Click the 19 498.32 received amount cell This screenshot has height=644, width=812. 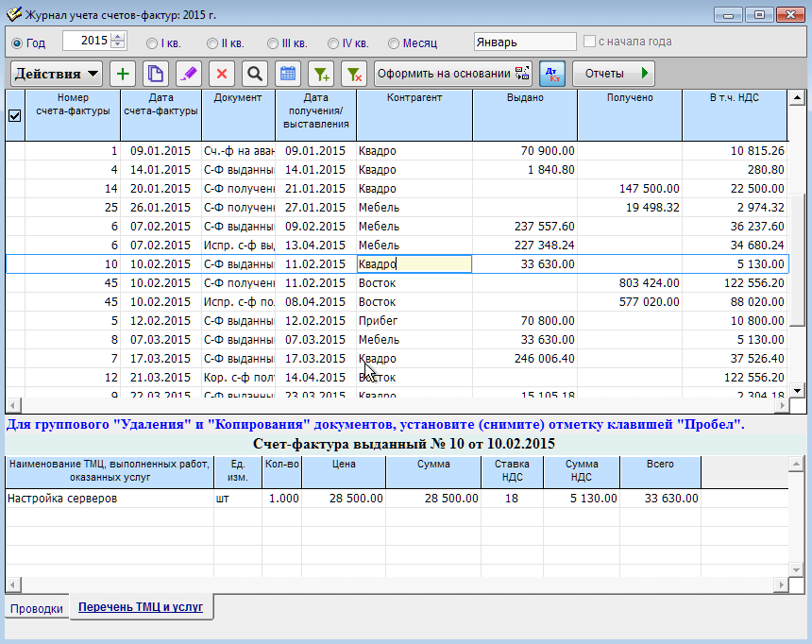[x=630, y=207]
